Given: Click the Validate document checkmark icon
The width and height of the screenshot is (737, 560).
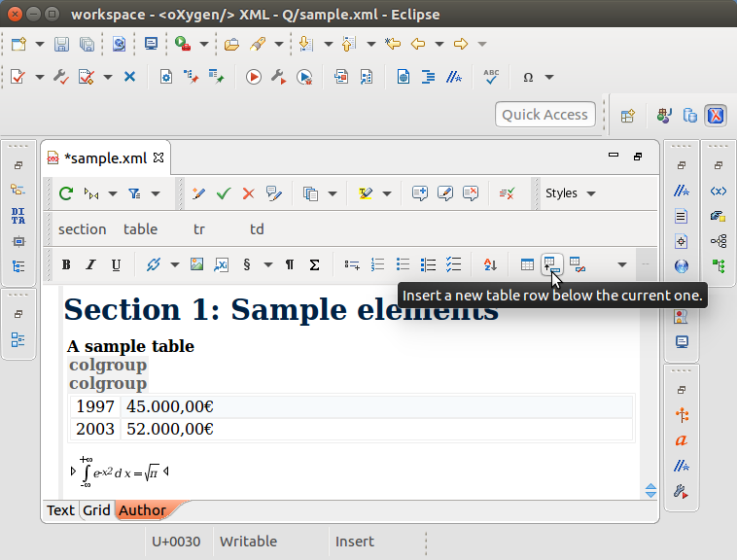Looking at the screenshot, I should click(18, 77).
